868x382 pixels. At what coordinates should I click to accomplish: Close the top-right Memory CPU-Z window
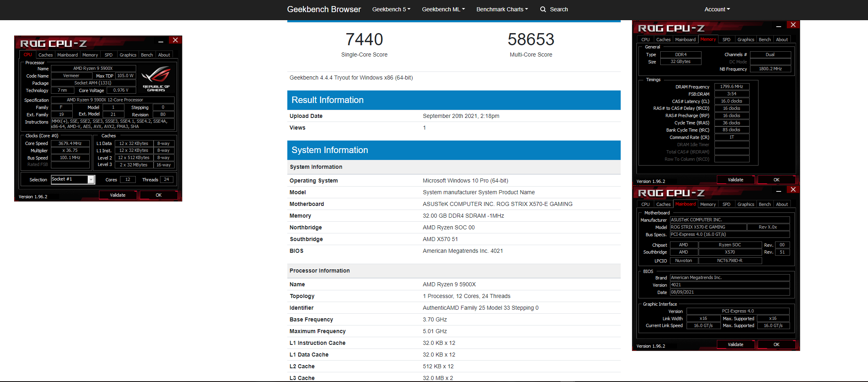[793, 25]
